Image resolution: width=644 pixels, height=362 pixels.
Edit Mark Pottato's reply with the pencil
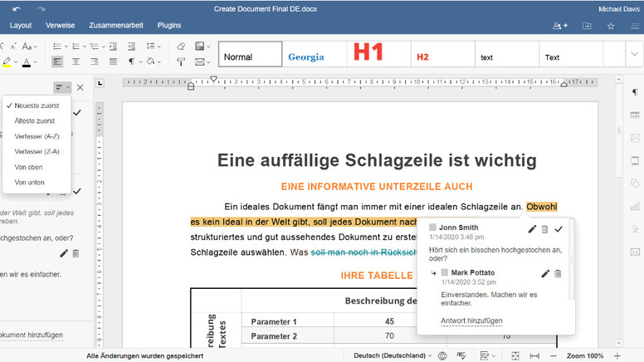545,274
